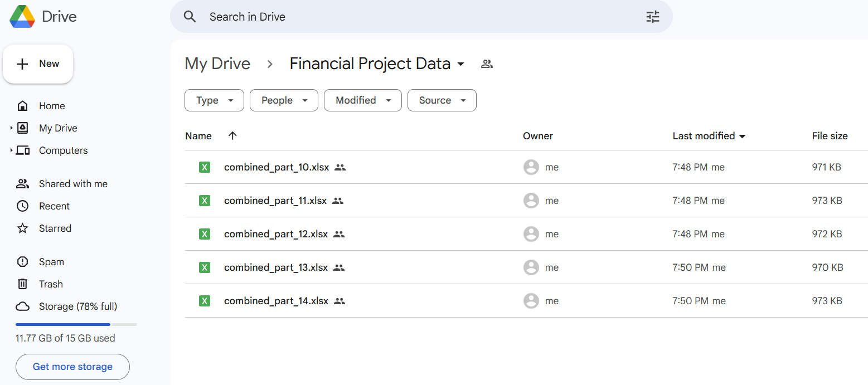Click Excel icon for combined_part_14.xlsx
The image size is (868, 385).
205,301
